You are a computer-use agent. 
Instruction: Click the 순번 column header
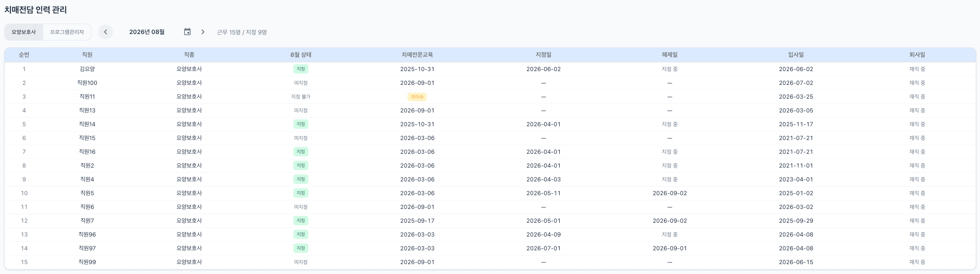(24, 55)
